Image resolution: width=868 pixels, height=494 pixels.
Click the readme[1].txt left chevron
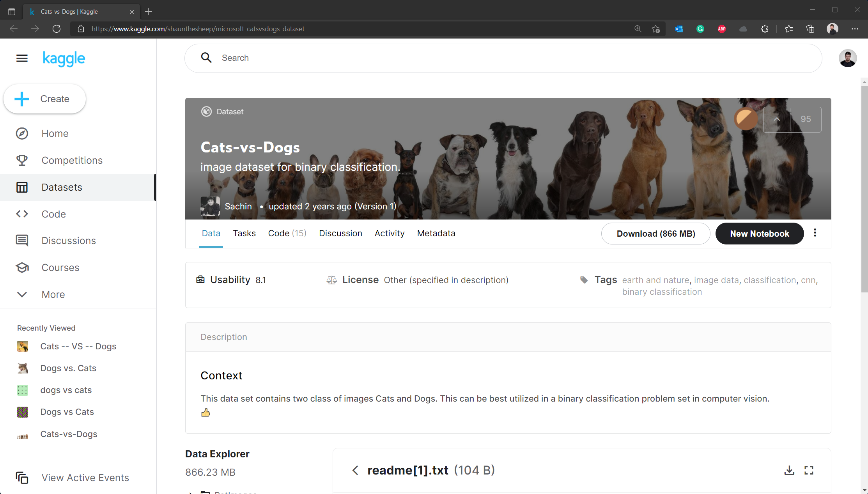(356, 470)
